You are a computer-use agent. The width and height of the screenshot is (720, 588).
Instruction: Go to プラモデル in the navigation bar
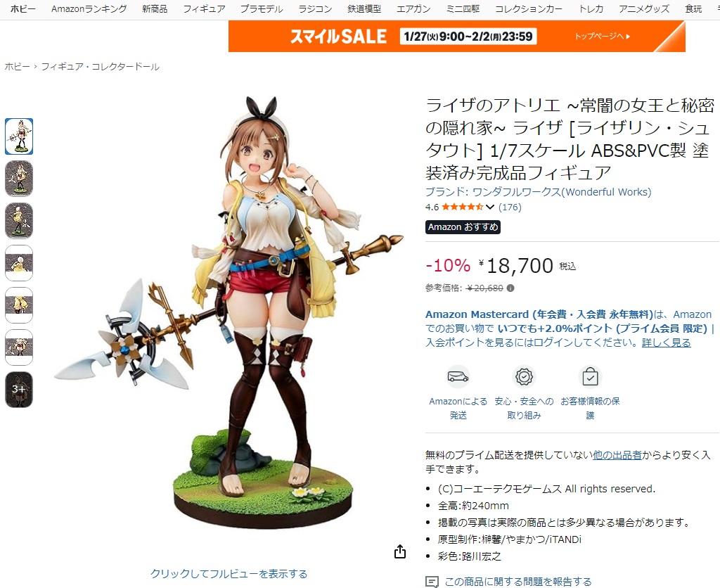pyautogui.click(x=262, y=8)
